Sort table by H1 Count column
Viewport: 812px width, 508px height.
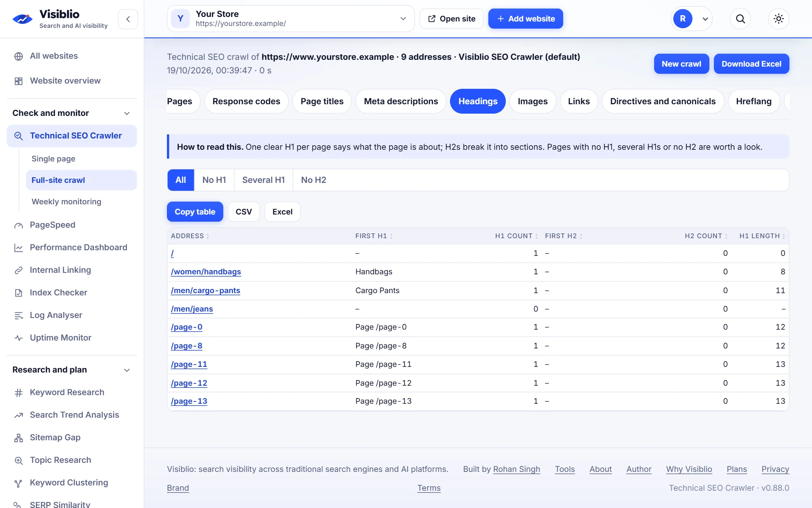pos(517,236)
